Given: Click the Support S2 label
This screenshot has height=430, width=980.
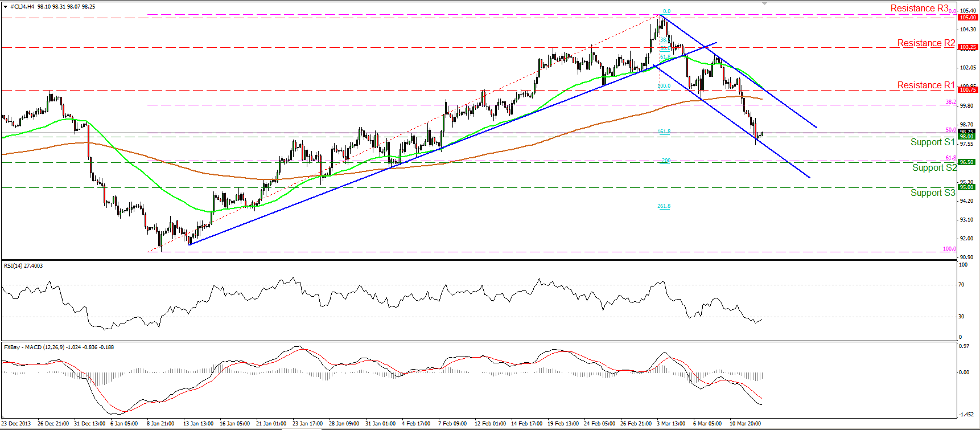Looking at the screenshot, I should (934, 167).
